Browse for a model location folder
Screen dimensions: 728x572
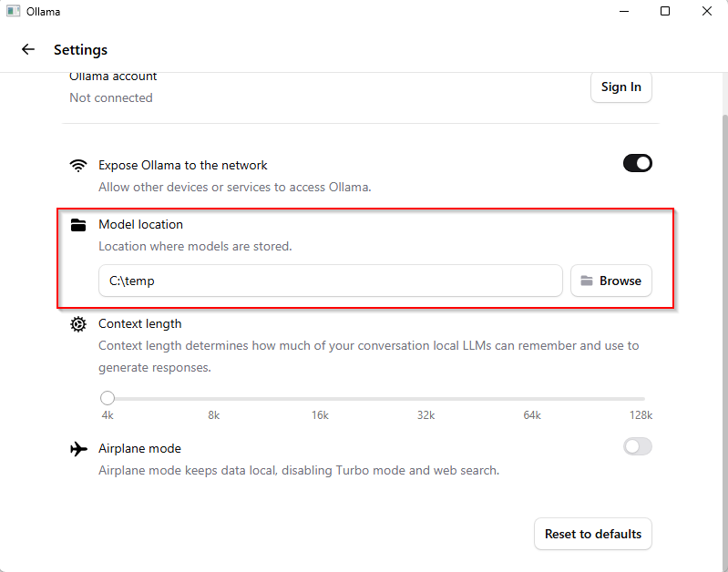611,281
